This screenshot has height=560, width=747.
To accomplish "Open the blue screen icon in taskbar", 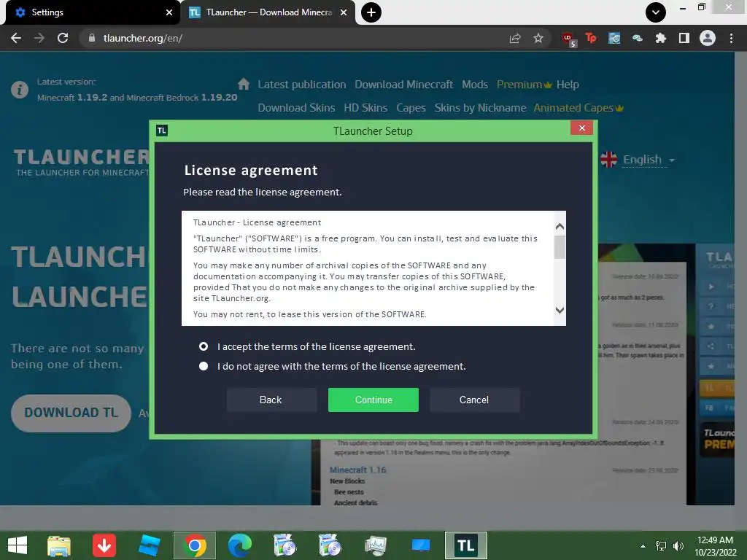I will (x=421, y=545).
